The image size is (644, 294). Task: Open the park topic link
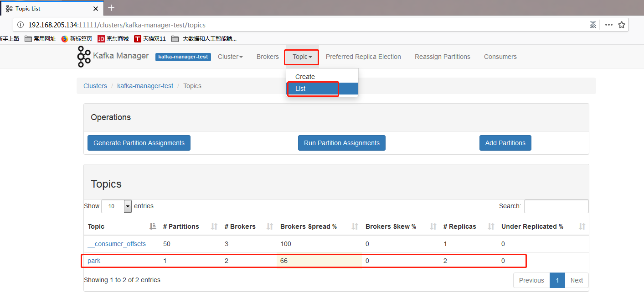(94, 260)
